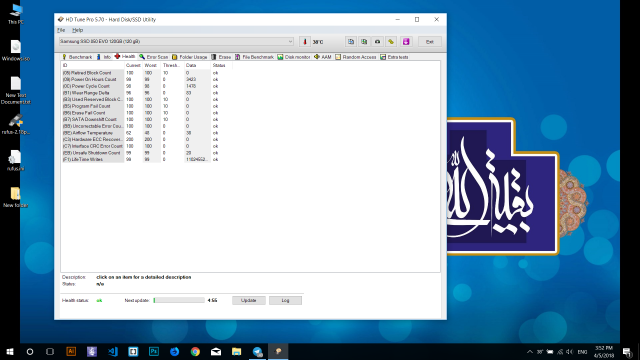The width and height of the screenshot is (640, 360).
Task: Click the Worst column header
Action: 151,65
